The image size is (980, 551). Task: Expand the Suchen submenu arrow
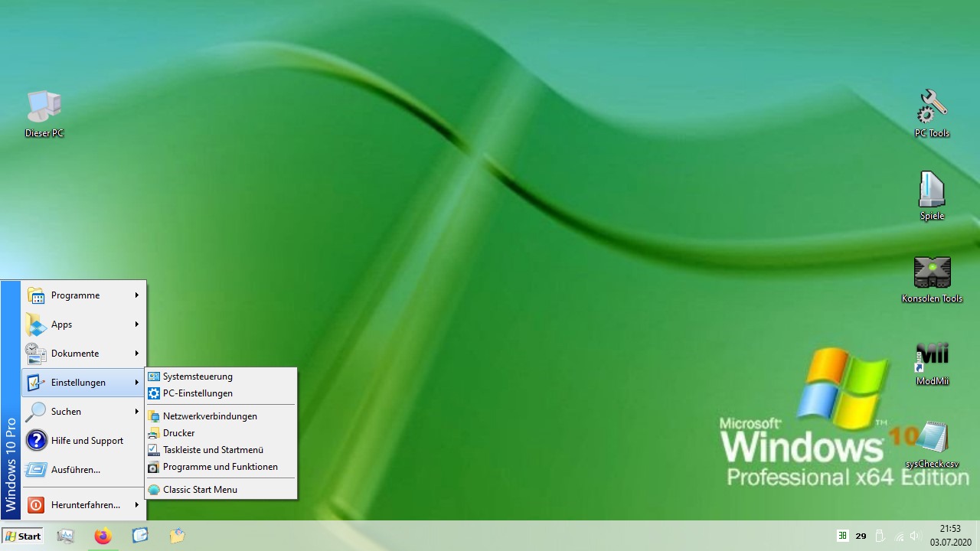(137, 412)
